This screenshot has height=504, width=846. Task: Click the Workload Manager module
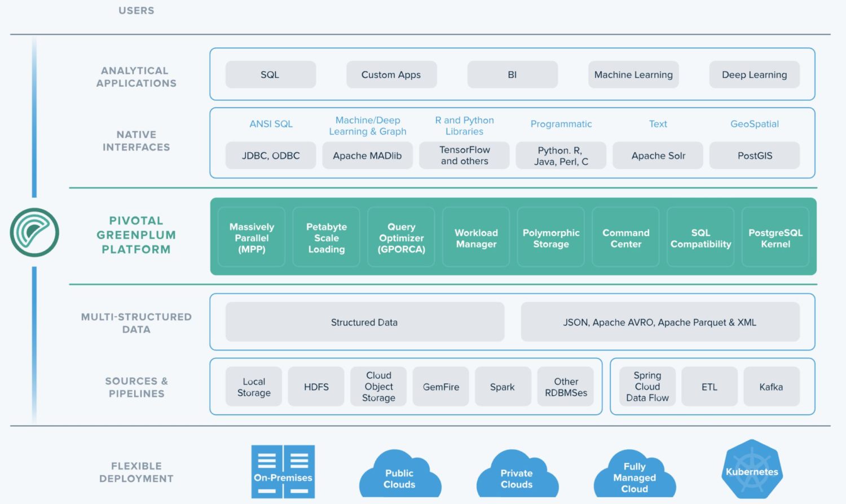[x=475, y=237]
